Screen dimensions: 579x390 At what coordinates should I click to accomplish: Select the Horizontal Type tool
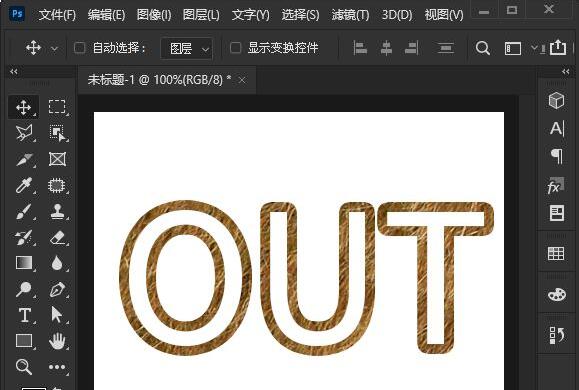click(24, 315)
